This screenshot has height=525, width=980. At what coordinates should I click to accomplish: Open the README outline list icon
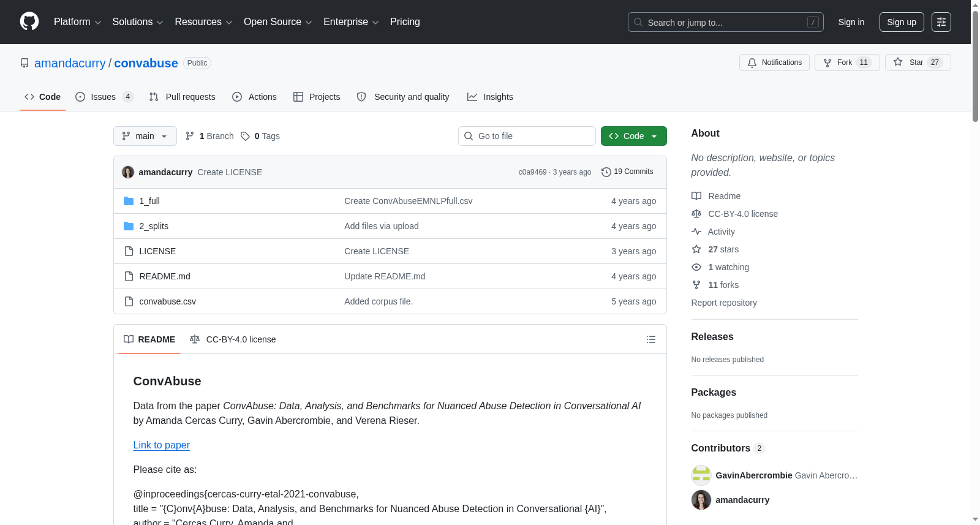tap(651, 339)
